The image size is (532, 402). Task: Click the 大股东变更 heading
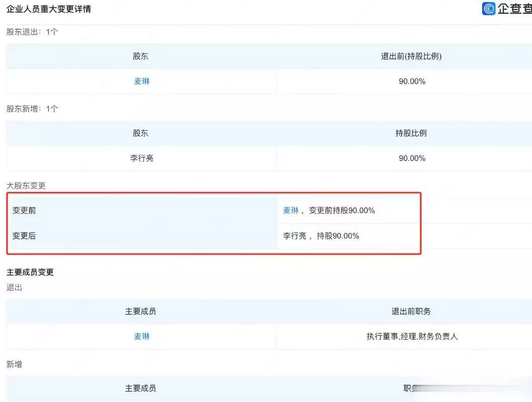pos(26,186)
